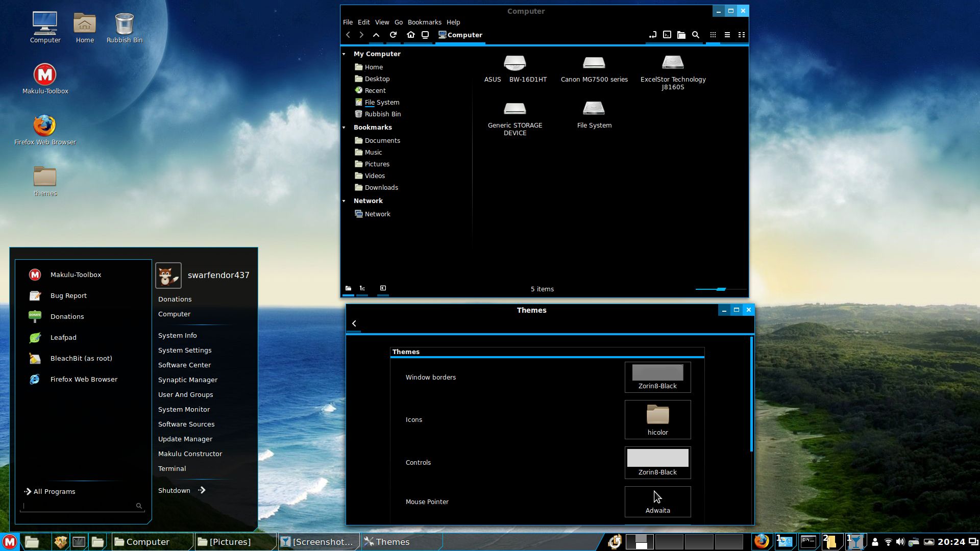
Task: Click the reload button in the file manager toolbar
Action: 393,35
